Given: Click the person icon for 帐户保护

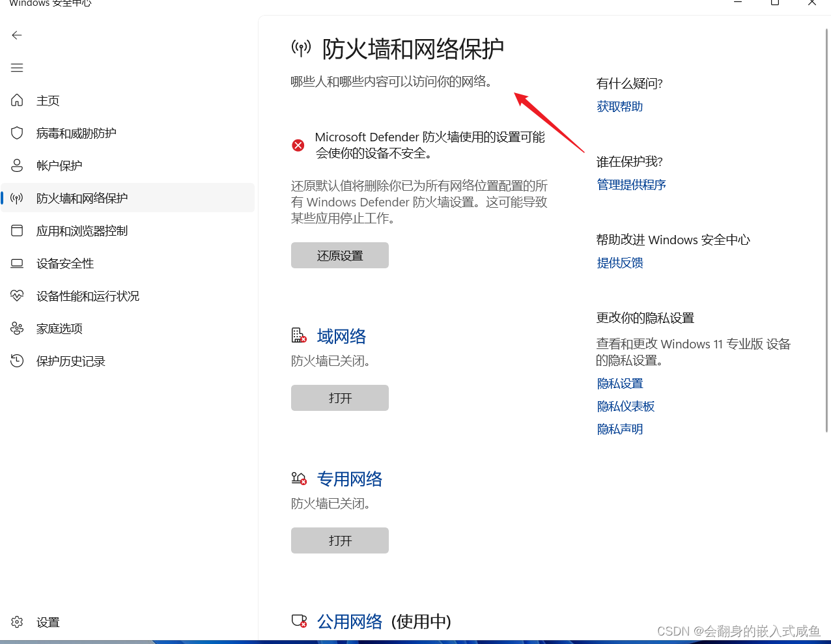Looking at the screenshot, I should click(x=17, y=165).
